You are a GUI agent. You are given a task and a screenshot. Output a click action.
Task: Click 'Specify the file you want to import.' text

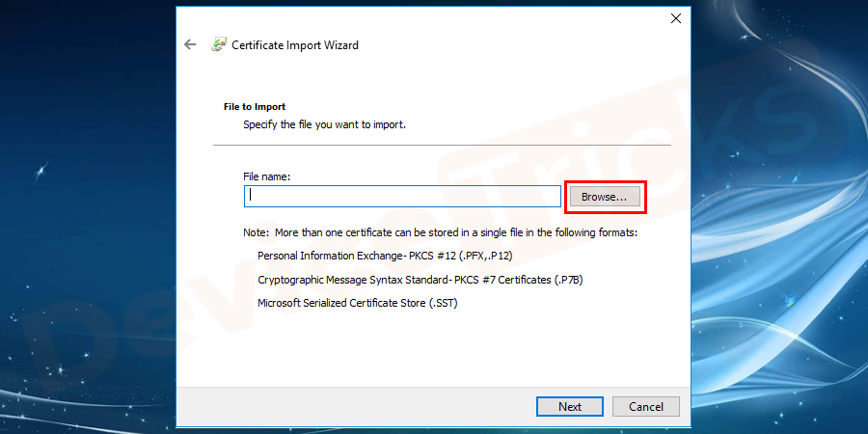(325, 124)
